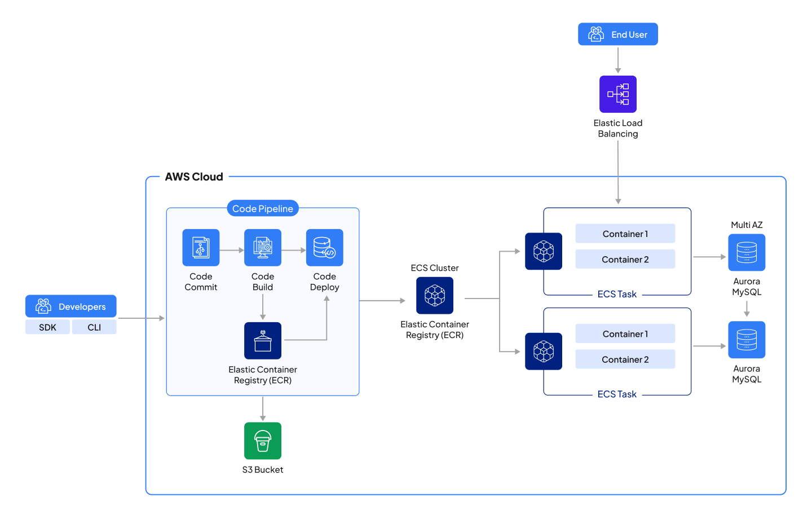This screenshot has width=812, height=518.
Task: Click the Multi AZ label
Action: point(747,225)
